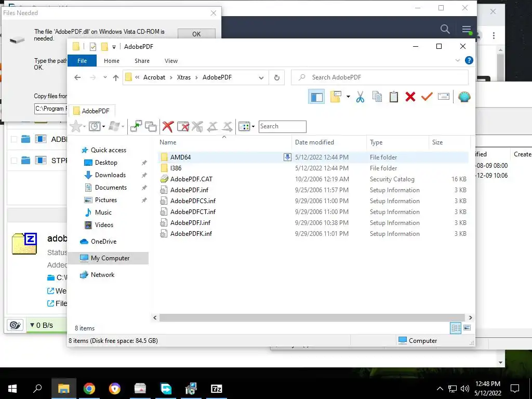
Task: Sort by Name column header
Action: click(x=224, y=142)
